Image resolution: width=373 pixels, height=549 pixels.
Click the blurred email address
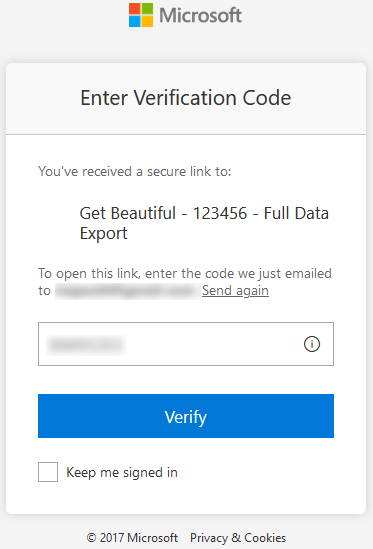tap(128, 291)
